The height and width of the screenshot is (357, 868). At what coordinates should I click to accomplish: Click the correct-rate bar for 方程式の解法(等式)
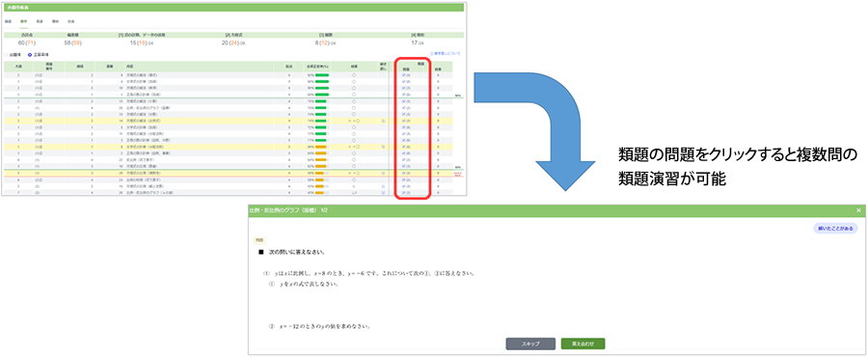pos(321,74)
